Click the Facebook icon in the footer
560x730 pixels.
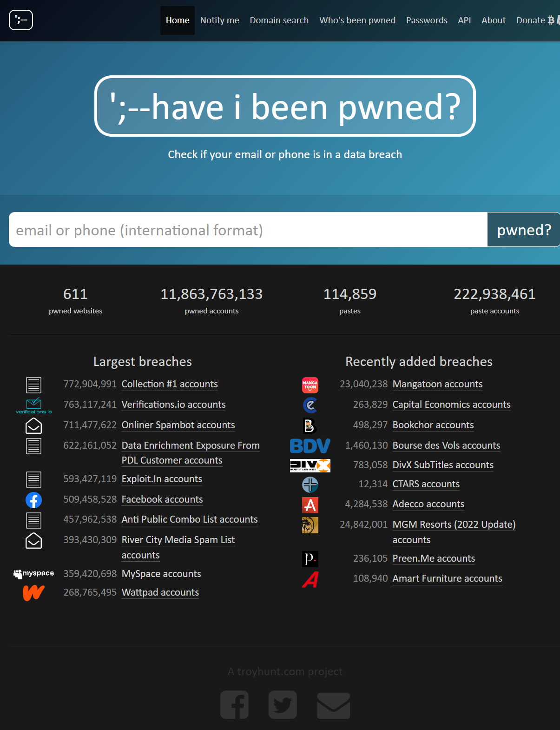click(234, 704)
